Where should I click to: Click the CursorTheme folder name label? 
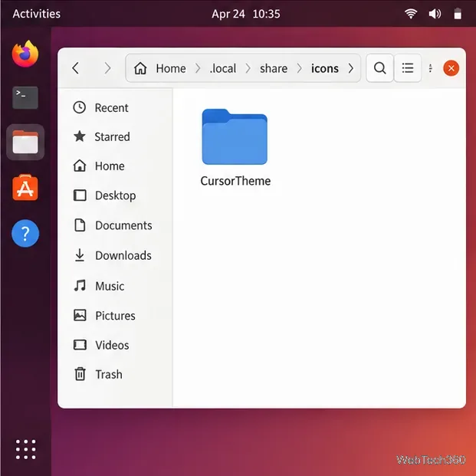point(235,181)
